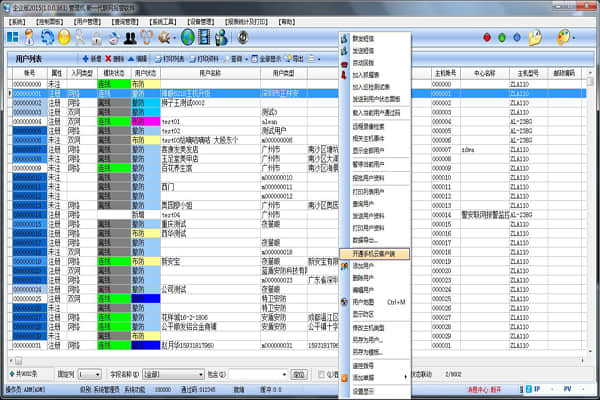Click the 导出 export button
Image resolution: width=600 pixels, height=400 pixels.
[294, 59]
